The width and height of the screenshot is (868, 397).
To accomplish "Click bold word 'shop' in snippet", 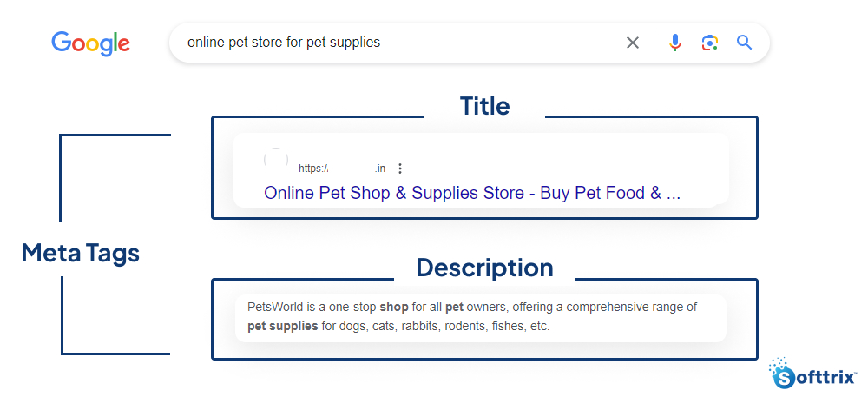I will click(x=393, y=308).
